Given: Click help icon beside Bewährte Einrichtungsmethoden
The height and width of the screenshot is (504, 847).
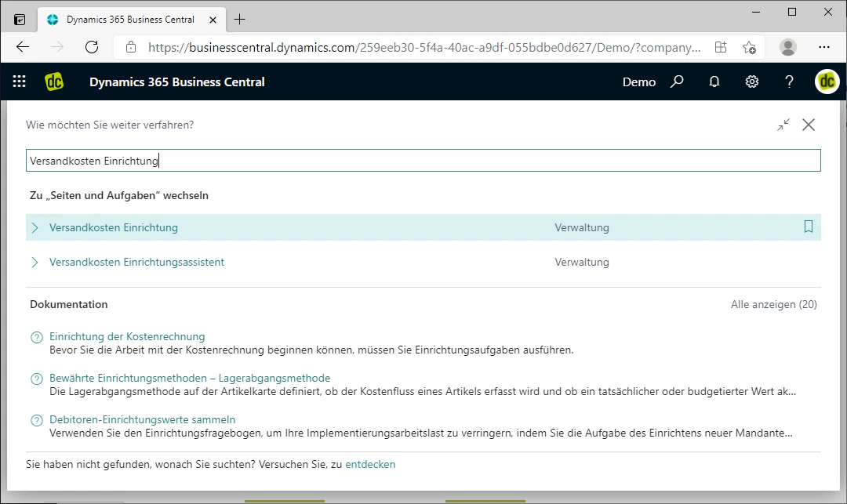Looking at the screenshot, I should (x=37, y=379).
